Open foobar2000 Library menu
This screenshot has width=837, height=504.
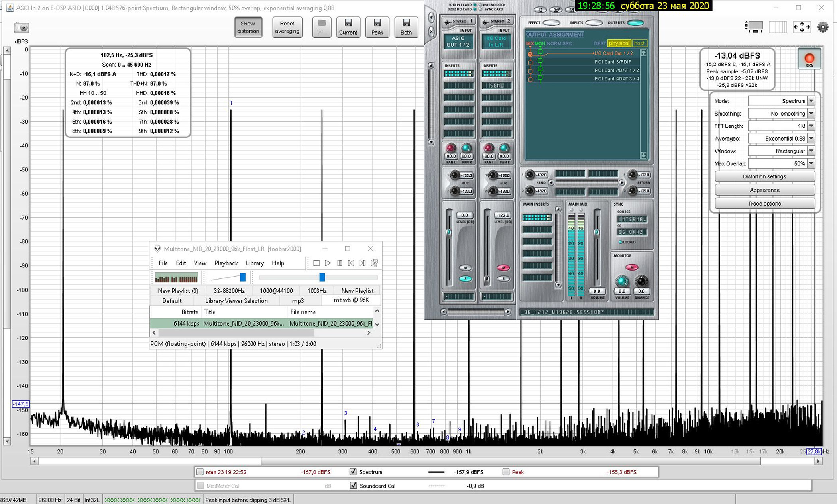pos(255,263)
